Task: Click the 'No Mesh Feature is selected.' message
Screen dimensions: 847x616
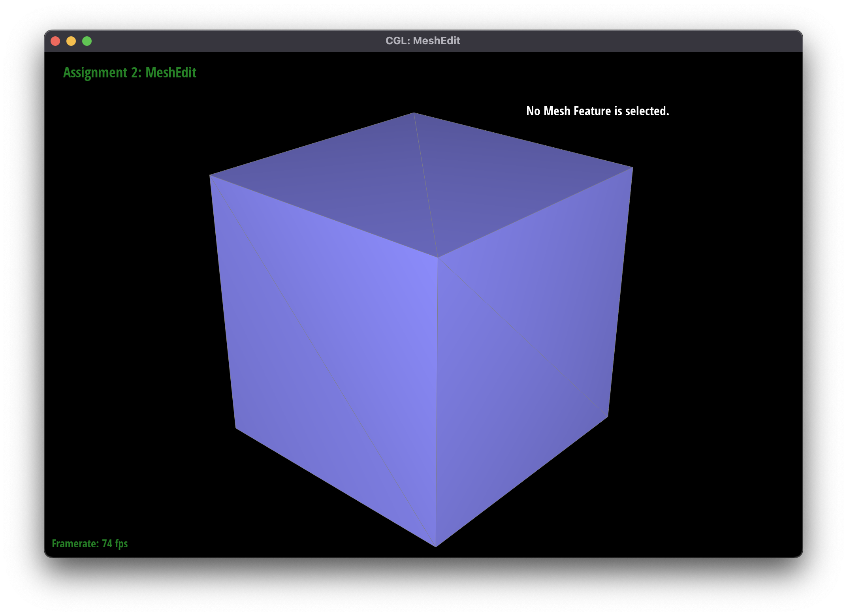Action: click(x=597, y=111)
